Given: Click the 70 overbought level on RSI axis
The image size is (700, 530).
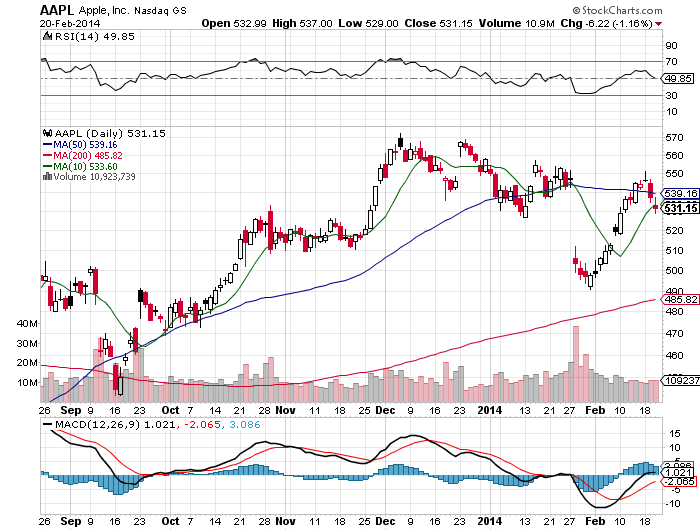Looking at the screenshot, I should (x=671, y=62).
